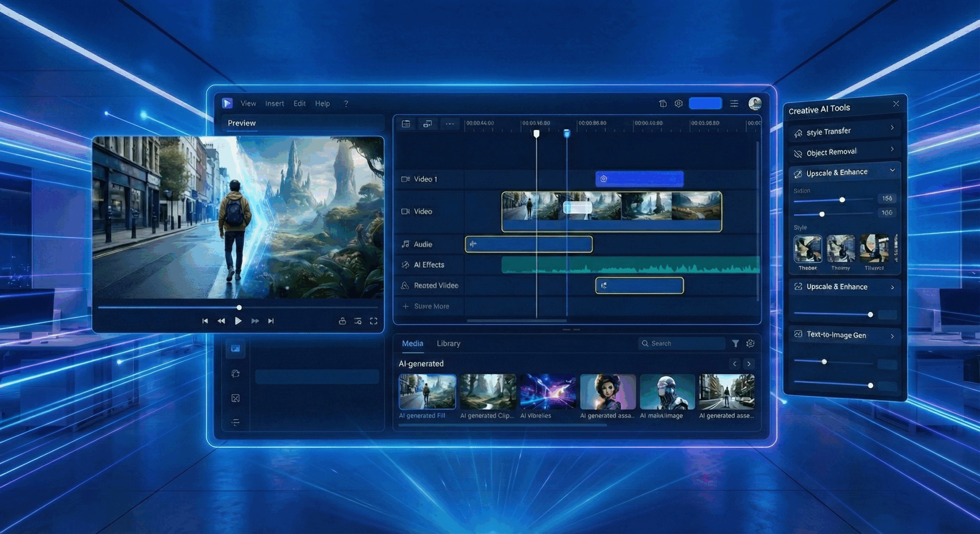Click the filter funnel icon in Media panel
This screenshot has height=534, width=980.
coord(735,344)
